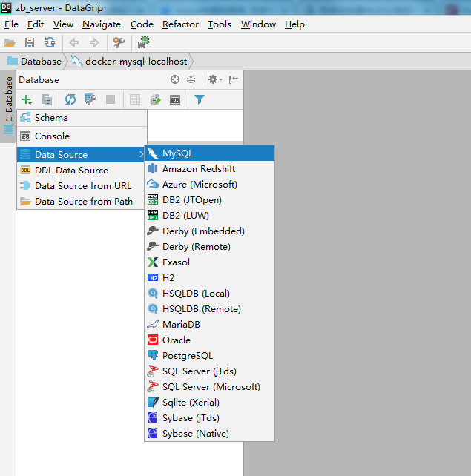Click the Filter funnel icon
The width and height of the screenshot is (471, 476).
[200, 99]
